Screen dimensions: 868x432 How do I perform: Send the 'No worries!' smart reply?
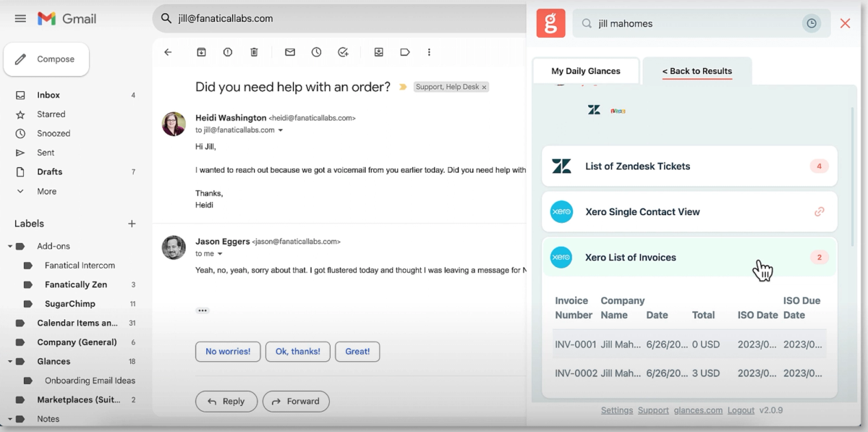tap(228, 352)
